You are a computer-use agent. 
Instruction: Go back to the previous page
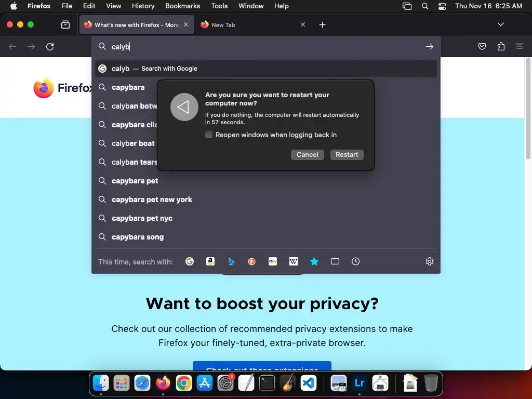click(12, 46)
